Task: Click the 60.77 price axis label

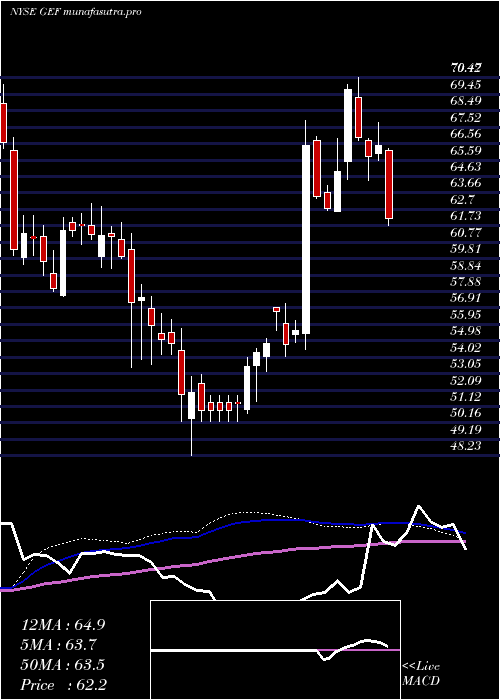Action: 466,233
